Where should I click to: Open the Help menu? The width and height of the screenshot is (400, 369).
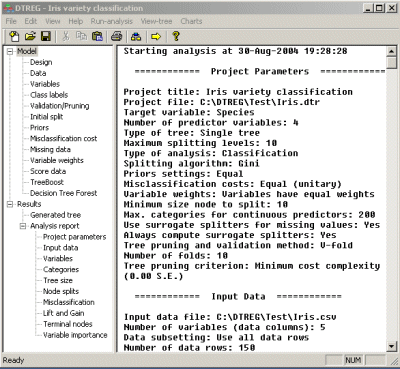[x=76, y=21]
